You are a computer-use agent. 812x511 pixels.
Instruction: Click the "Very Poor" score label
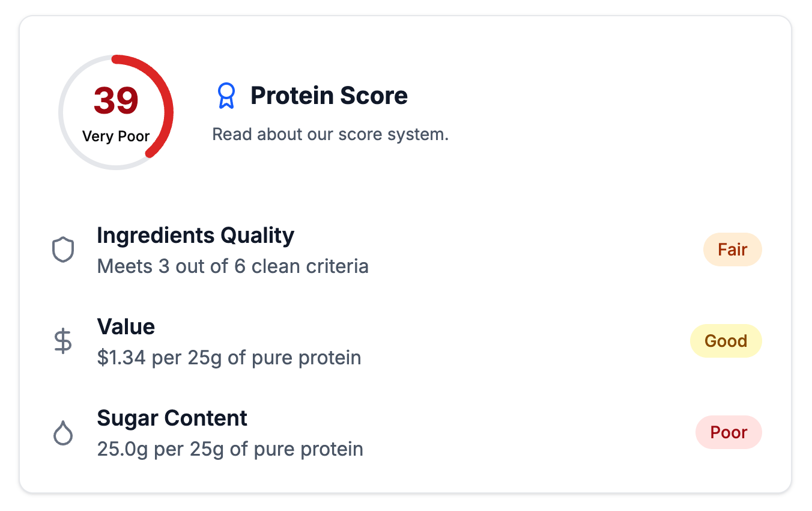(116, 136)
